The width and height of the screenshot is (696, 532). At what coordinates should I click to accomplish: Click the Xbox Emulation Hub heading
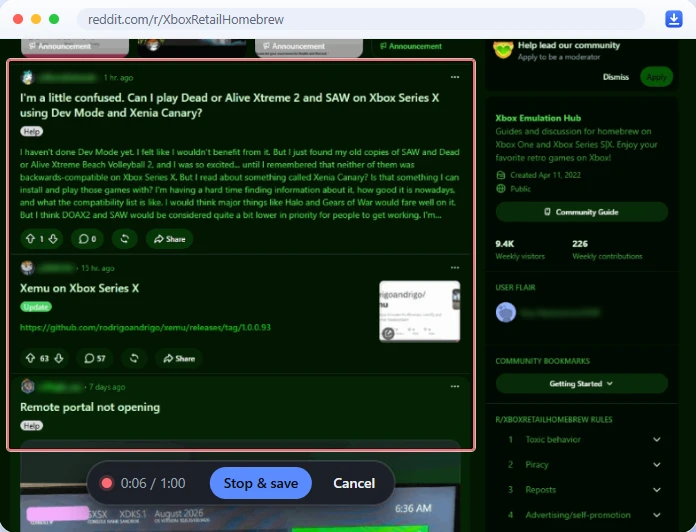pos(538,118)
